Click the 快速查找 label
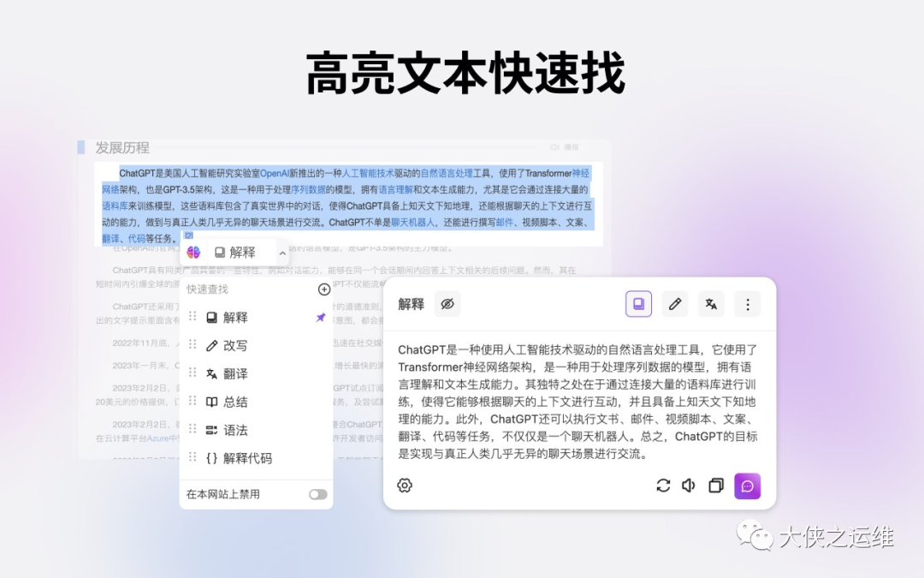The width and height of the screenshot is (924, 578). [207, 289]
